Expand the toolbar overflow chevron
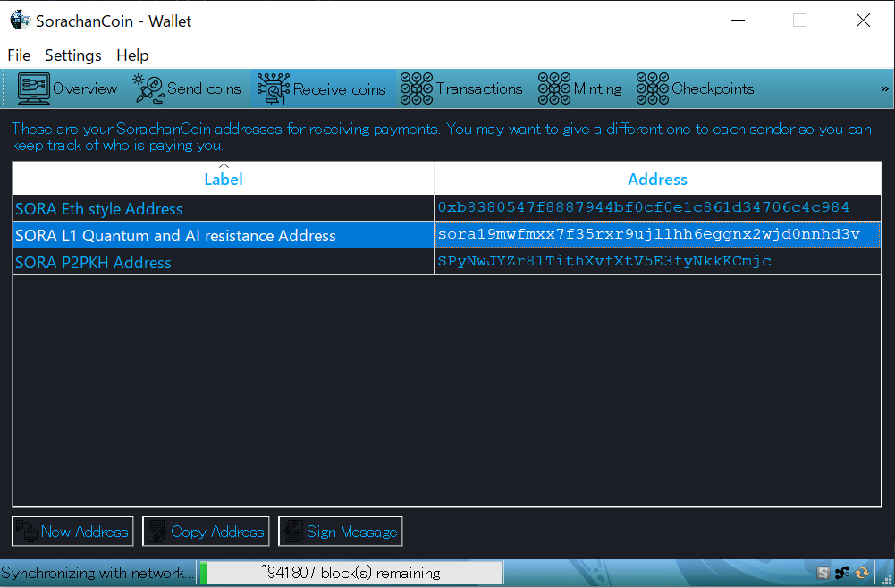 pyautogui.click(x=885, y=89)
